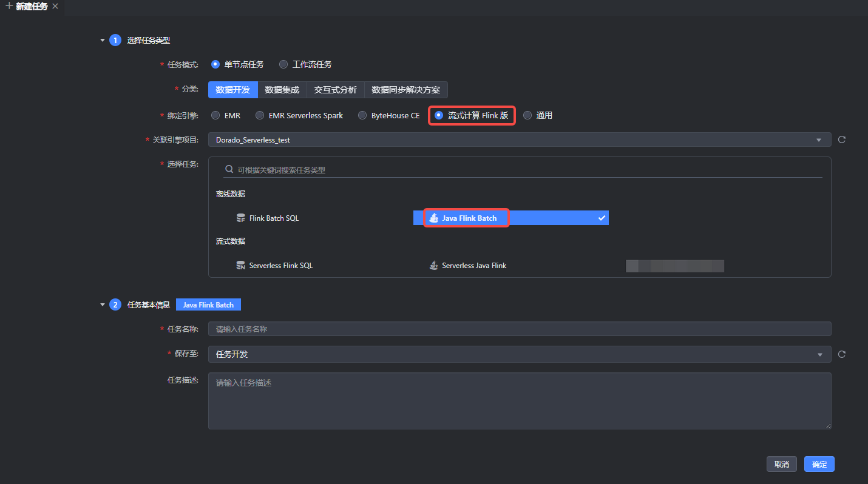Choose 流式计算 Flink 版 engine
This screenshot has height=484, width=868.
pos(439,115)
